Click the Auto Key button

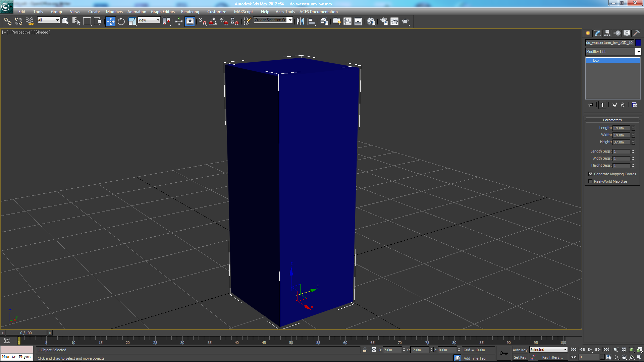click(x=520, y=350)
